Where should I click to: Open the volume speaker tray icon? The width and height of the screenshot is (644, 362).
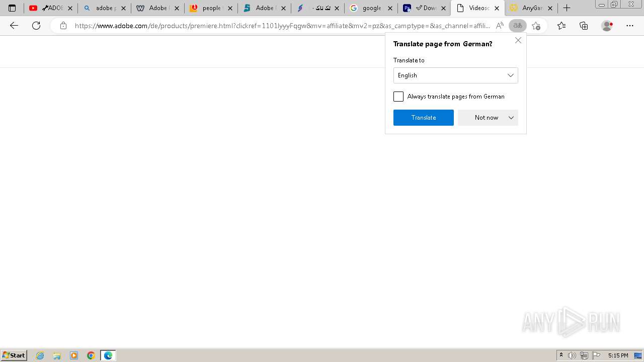coord(572,355)
